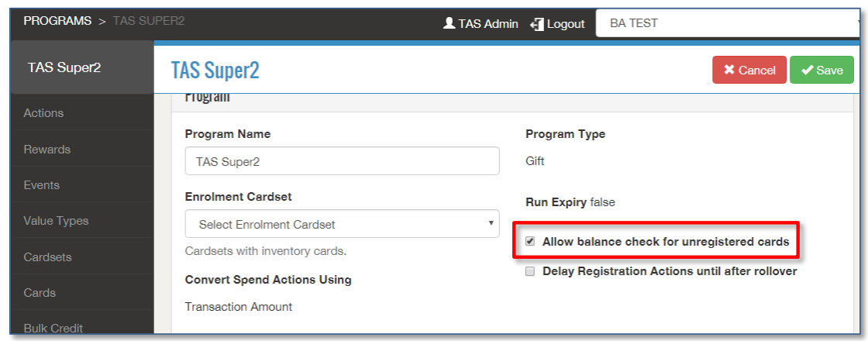This screenshot has width=868, height=341.
Task: Click the TAS Admin user icon
Action: click(x=449, y=23)
